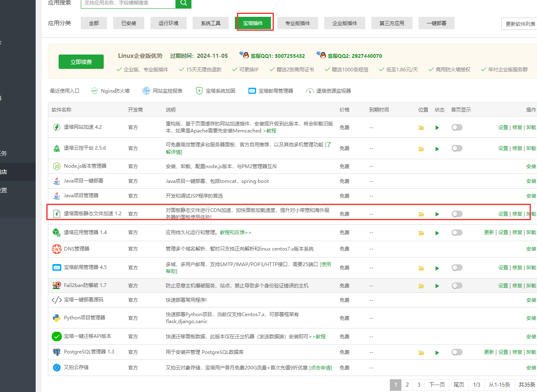Viewport: 537px width, 392px height.
Task: Install the Java项目一键部署 plugin
Action: click(x=531, y=181)
